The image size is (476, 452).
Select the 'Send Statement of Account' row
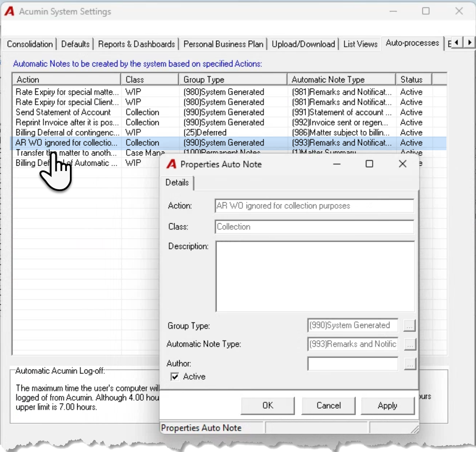[x=229, y=112]
